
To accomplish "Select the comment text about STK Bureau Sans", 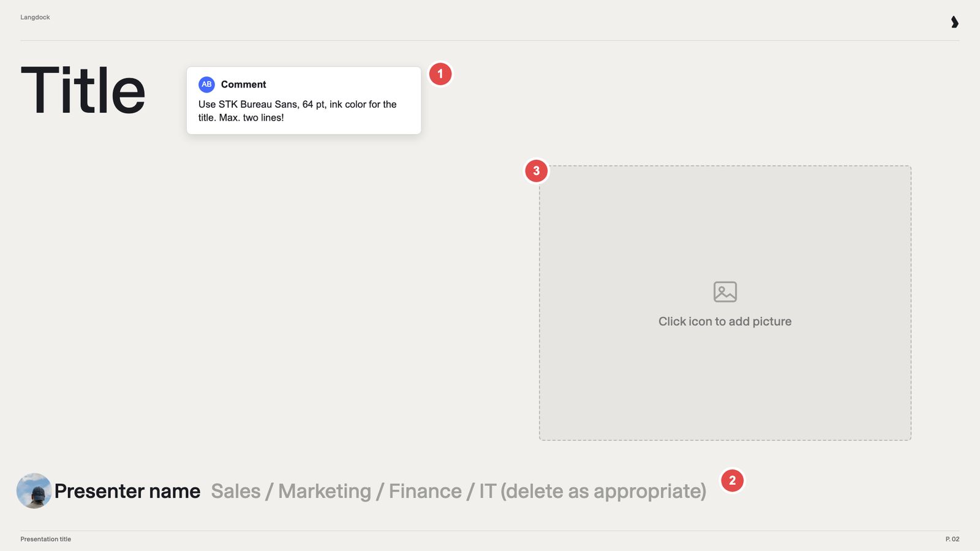I will pyautogui.click(x=297, y=111).
